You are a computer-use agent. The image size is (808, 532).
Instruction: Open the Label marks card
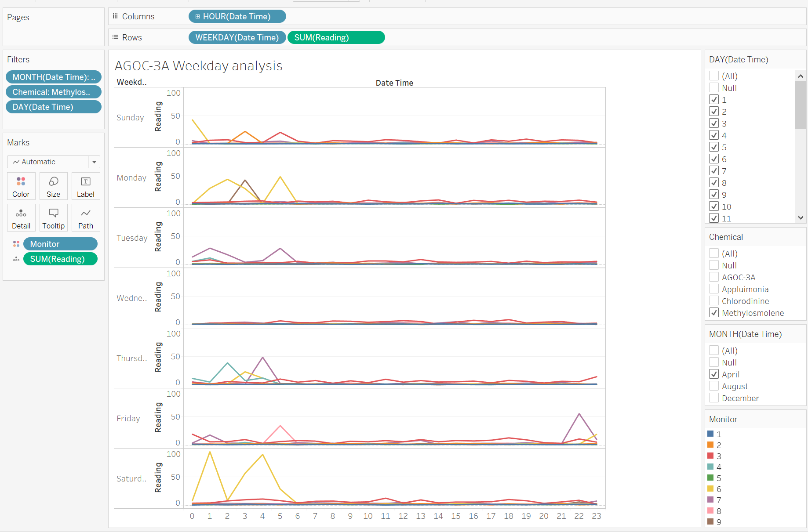pyautogui.click(x=86, y=186)
